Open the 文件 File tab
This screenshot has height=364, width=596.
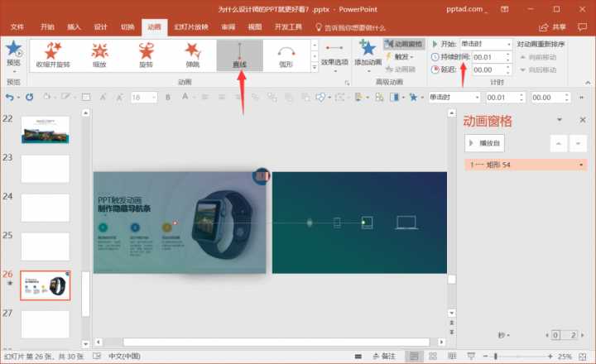(x=17, y=27)
